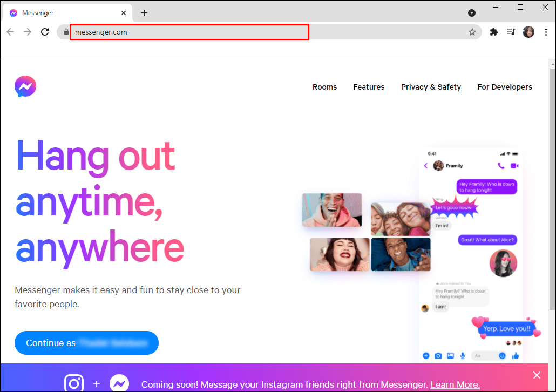
Task: Click the microphone icon in mockup
Action: [x=463, y=355]
